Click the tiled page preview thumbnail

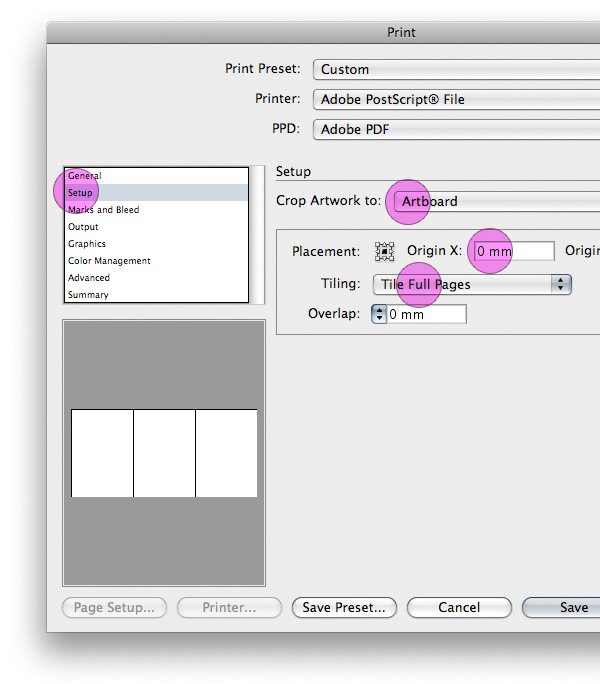[x=164, y=453]
